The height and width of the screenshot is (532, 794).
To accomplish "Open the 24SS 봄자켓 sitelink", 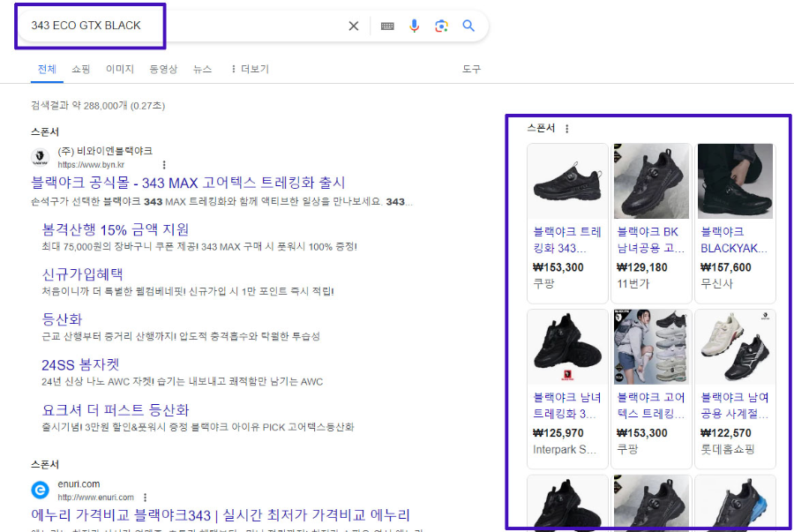I will click(80, 364).
